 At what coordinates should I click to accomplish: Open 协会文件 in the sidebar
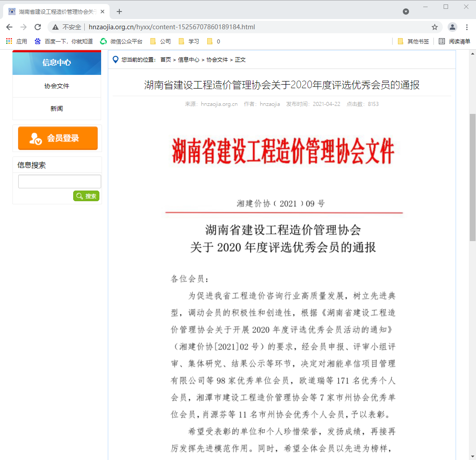coord(57,86)
